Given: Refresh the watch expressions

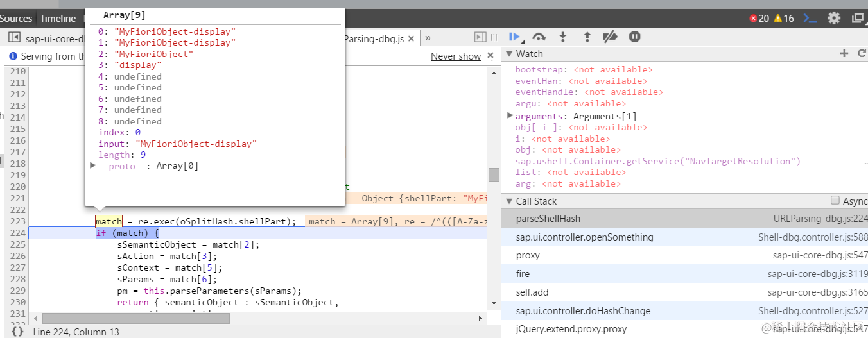Looking at the screenshot, I should 862,54.
